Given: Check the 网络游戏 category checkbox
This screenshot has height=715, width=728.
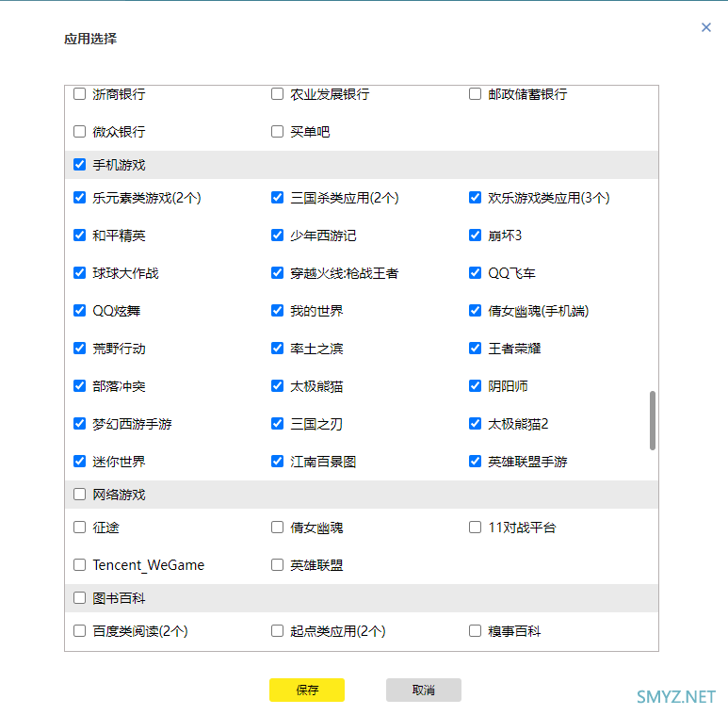Looking at the screenshot, I should coord(79,495).
